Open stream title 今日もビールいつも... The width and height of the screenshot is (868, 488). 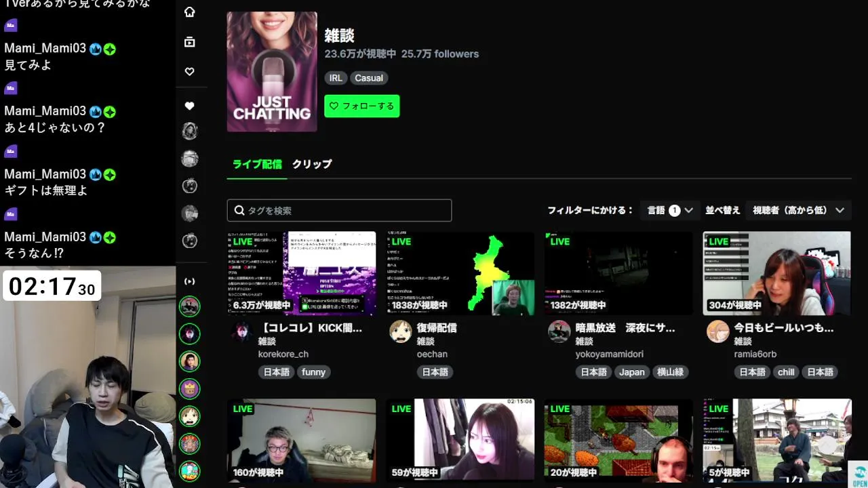(x=784, y=328)
